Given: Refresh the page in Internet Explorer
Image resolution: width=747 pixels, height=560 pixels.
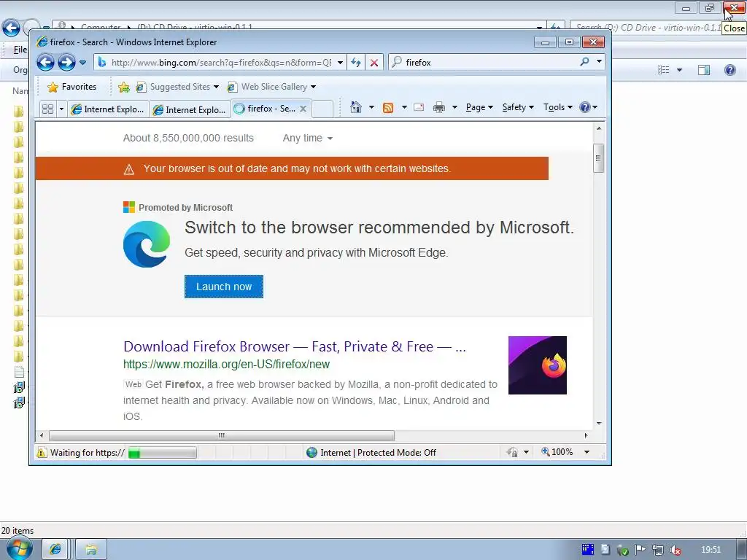Looking at the screenshot, I should pyautogui.click(x=356, y=63).
